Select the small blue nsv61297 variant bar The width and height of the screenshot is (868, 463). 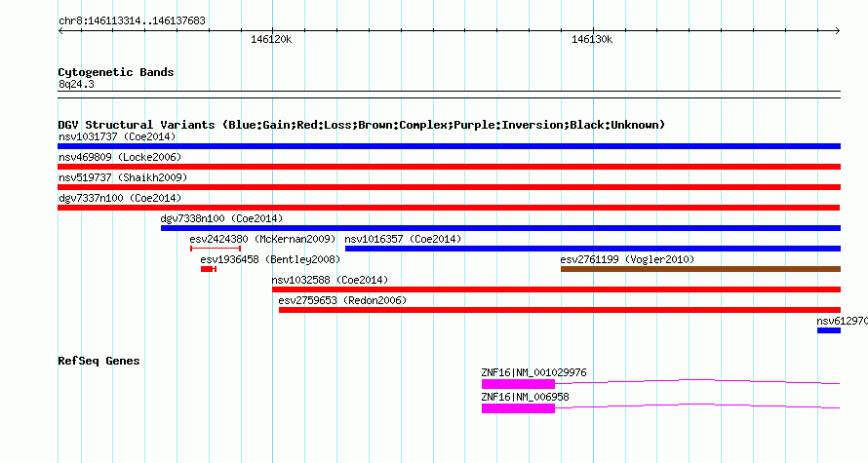point(829,330)
